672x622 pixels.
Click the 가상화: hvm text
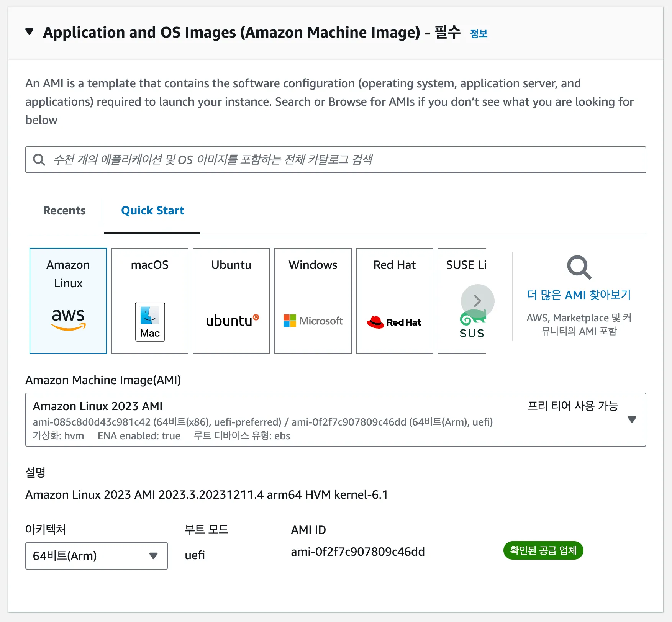[x=58, y=436]
